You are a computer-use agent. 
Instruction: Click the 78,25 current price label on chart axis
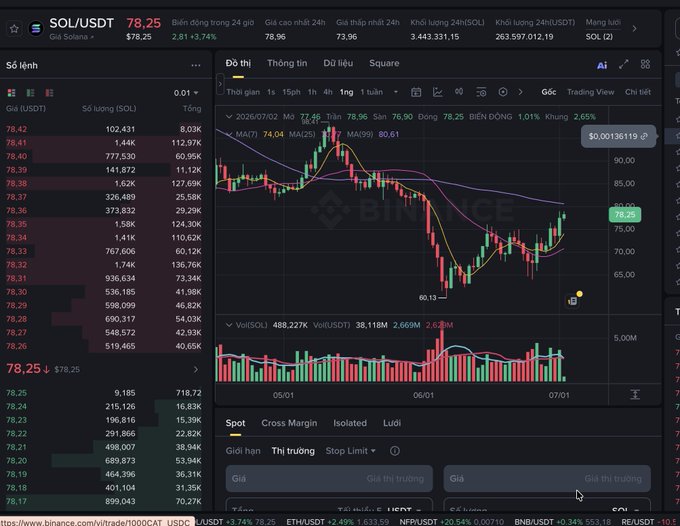pos(625,215)
